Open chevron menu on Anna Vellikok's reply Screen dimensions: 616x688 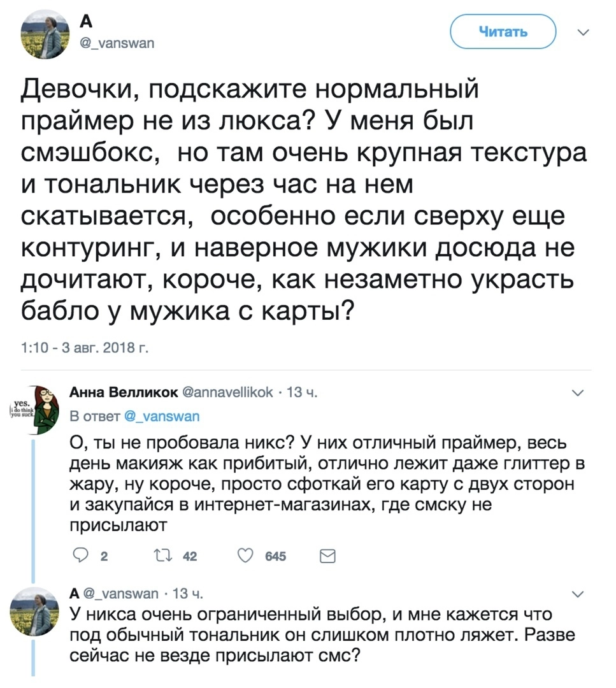tap(578, 393)
